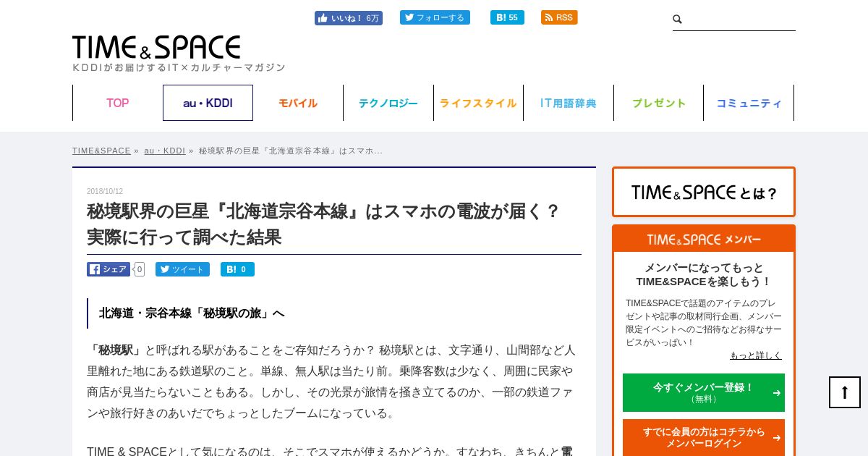The width and height of the screenshot is (868, 456).
Task: Open the テクノロジー navigation tab
Action: (x=388, y=103)
